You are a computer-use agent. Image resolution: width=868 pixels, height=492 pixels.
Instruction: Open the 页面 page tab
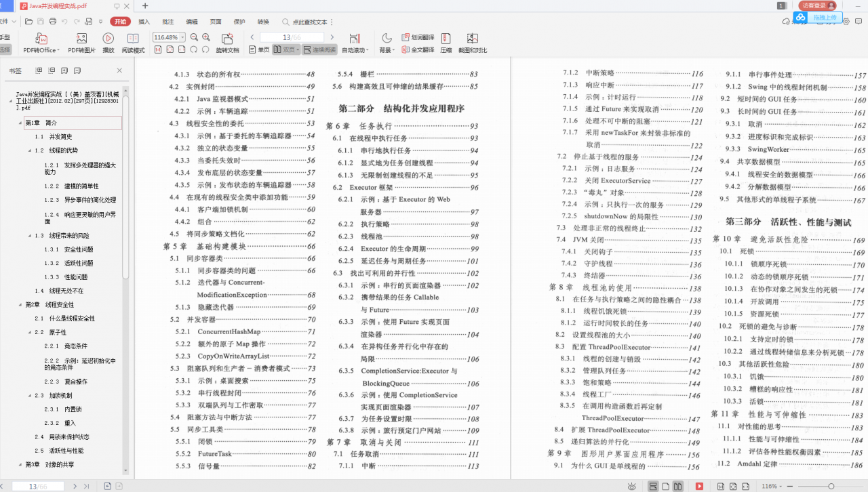click(x=216, y=22)
